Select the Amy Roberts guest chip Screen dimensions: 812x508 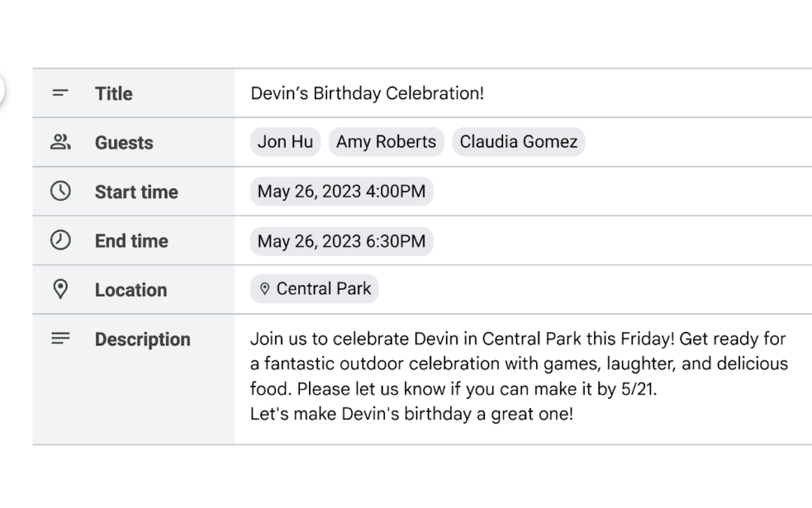tap(386, 141)
